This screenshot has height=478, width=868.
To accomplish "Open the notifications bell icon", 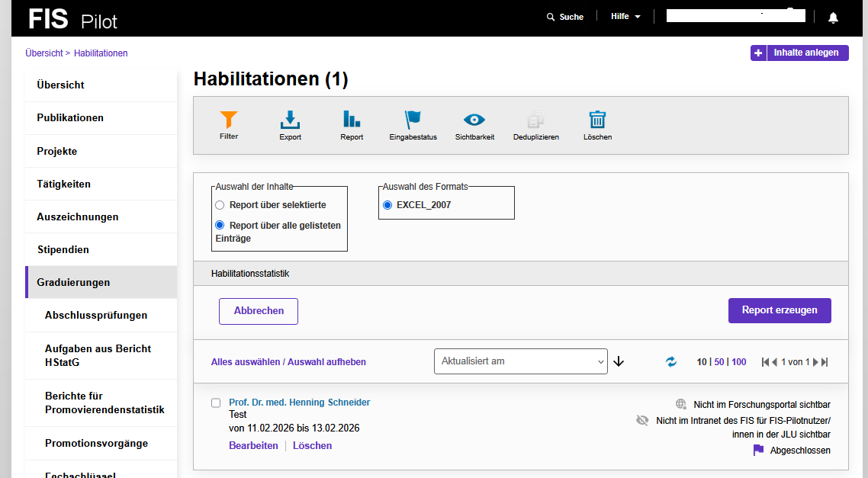I will [x=833, y=18].
